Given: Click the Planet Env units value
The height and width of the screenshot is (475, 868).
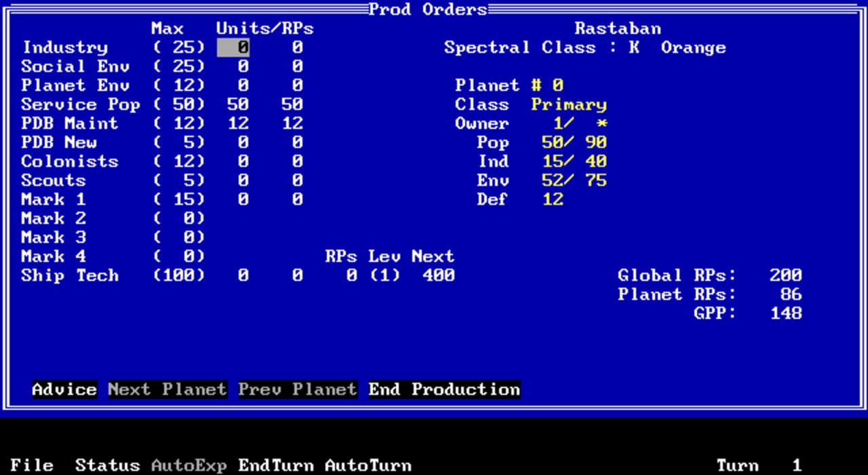Looking at the screenshot, I should (240, 85).
